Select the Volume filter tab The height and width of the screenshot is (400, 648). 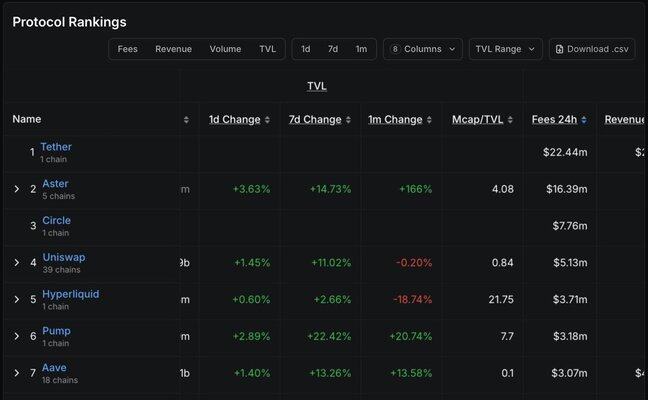pyautogui.click(x=225, y=49)
